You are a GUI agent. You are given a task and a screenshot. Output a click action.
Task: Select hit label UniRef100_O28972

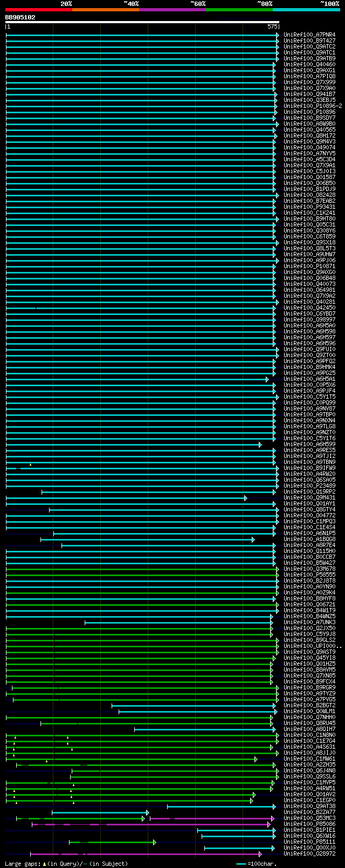pos(309,854)
